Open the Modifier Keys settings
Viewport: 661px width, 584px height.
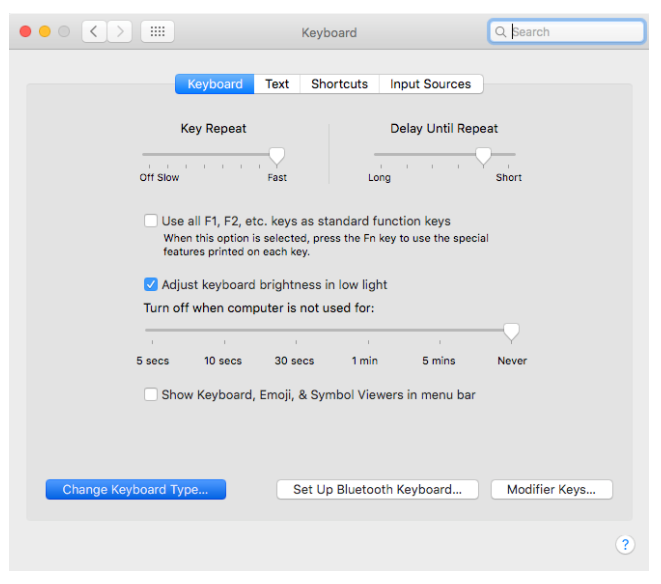click(551, 490)
